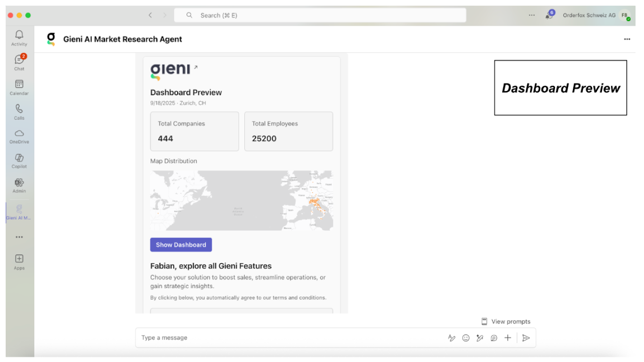Open the text formatting options icon
Screen dimensions: 644x362
click(x=452, y=337)
